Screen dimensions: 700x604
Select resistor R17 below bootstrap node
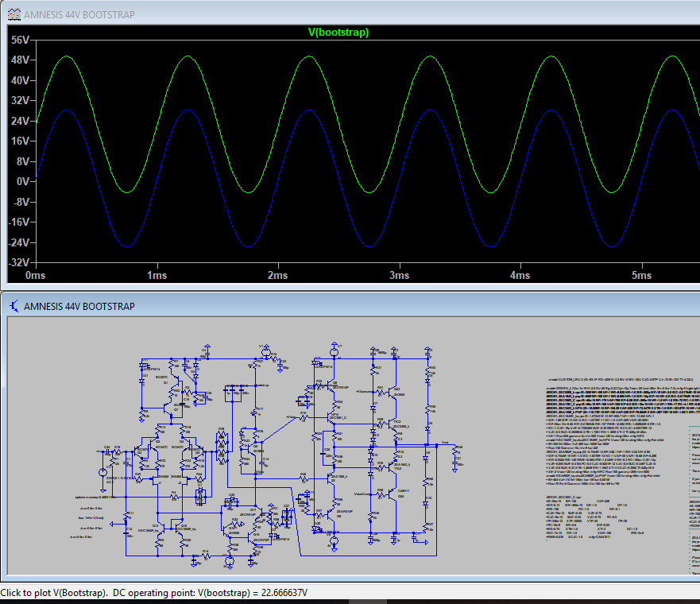pyautogui.click(x=255, y=412)
